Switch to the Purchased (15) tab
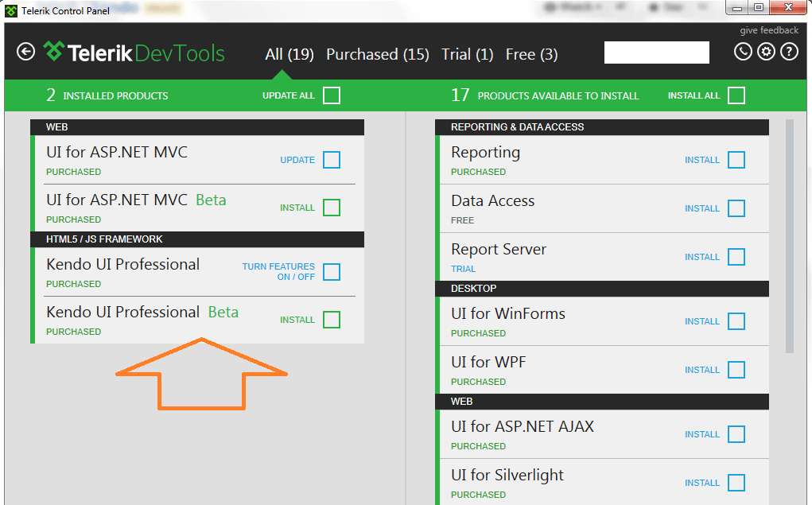Image resolution: width=812 pixels, height=505 pixels. 378,54
